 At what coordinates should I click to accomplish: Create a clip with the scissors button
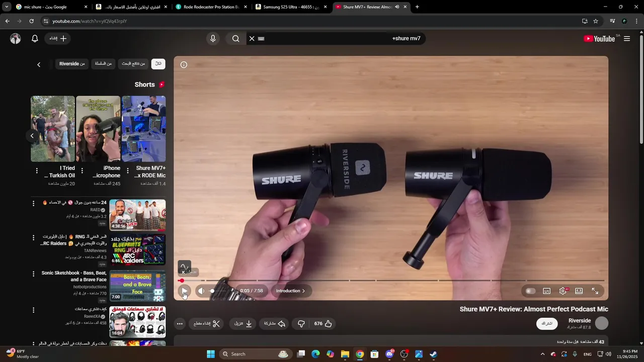pos(207,324)
